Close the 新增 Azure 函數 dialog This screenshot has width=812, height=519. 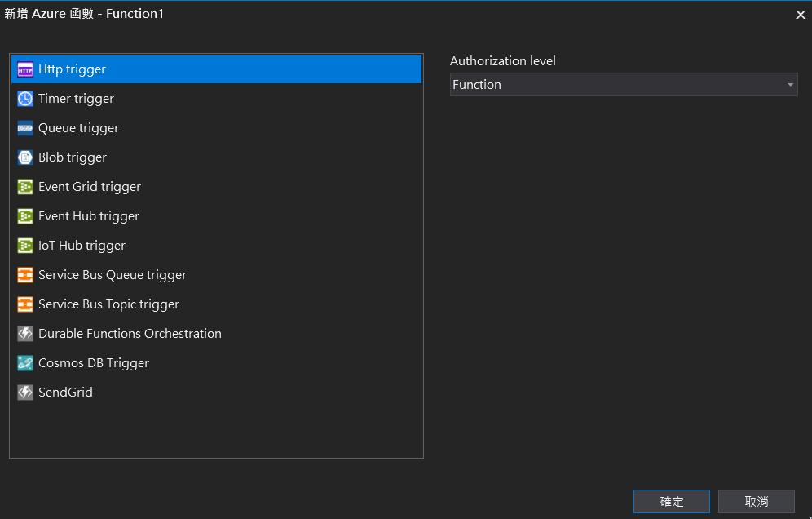pos(800,15)
